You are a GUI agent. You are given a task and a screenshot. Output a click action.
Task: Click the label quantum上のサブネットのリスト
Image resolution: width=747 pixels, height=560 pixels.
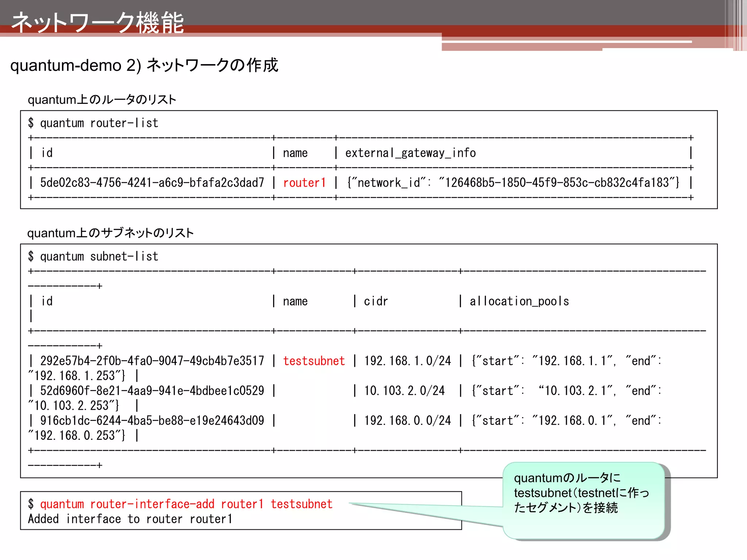tap(111, 233)
